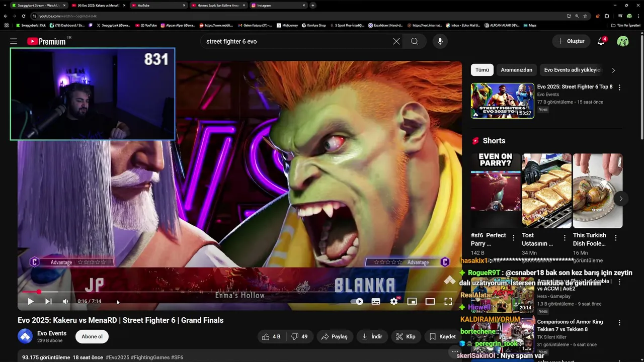Start voice search with microphone icon
Viewport: 644px width, 362px height.
pyautogui.click(x=440, y=41)
